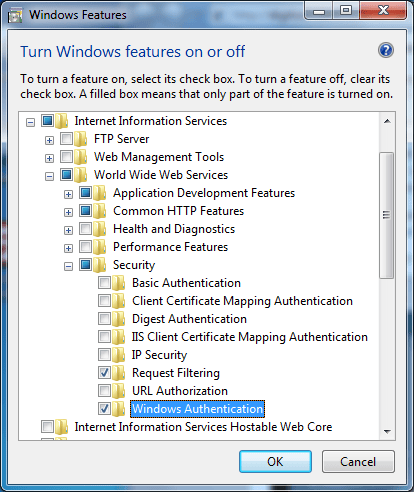Click the Windows Features title bar icon
The image size is (414, 492).
(15, 16)
